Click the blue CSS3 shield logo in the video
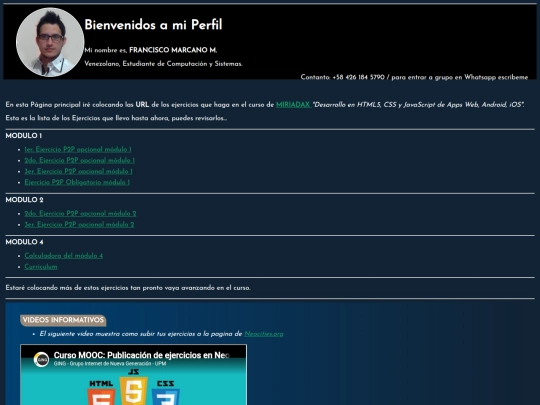540x405 pixels. 166,397
